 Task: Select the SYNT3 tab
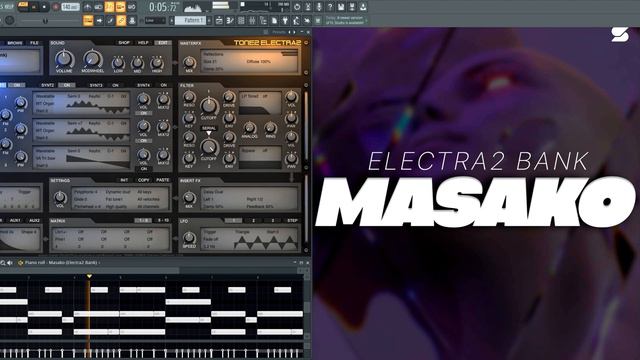point(96,85)
